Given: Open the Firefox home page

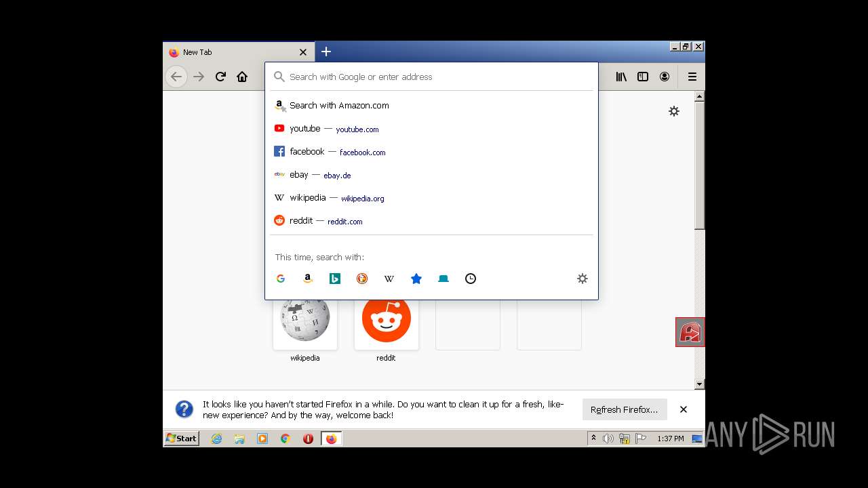Looking at the screenshot, I should (x=242, y=77).
